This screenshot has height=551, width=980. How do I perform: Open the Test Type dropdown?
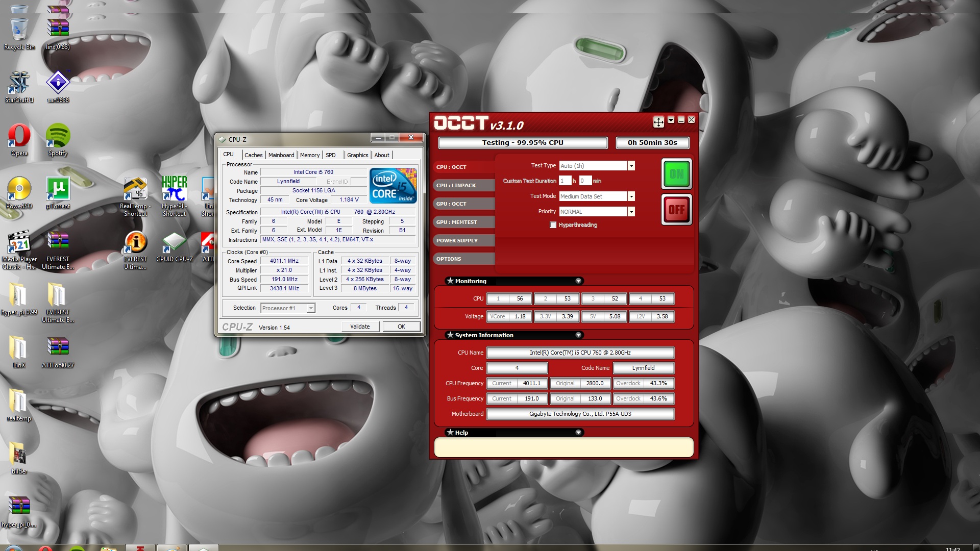pyautogui.click(x=631, y=166)
